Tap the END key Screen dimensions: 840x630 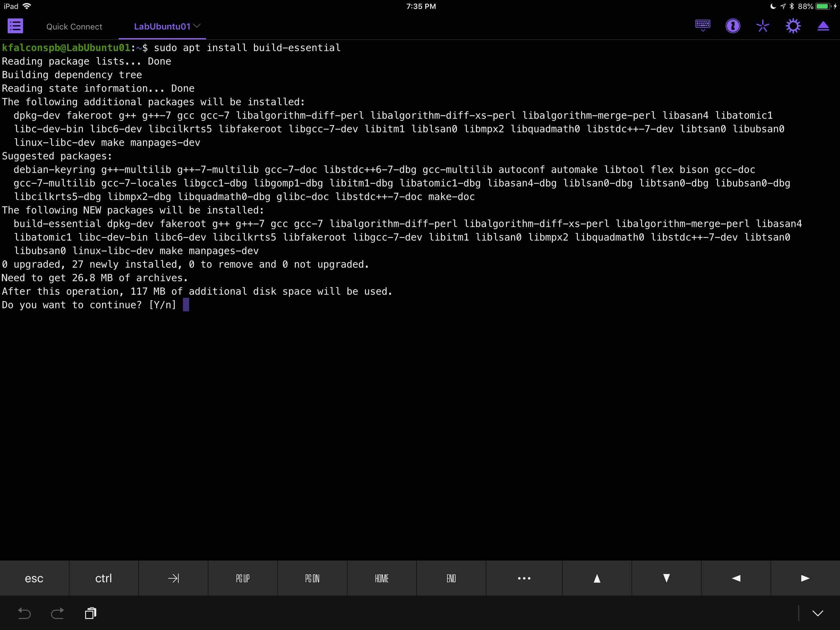click(451, 578)
